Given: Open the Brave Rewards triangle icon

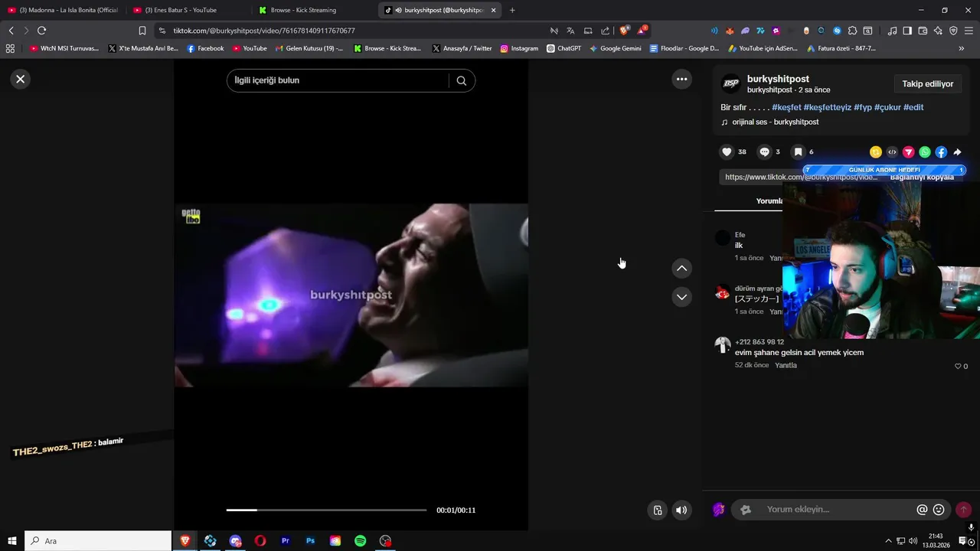Looking at the screenshot, I should pyautogui.click(x=642, y=31).
